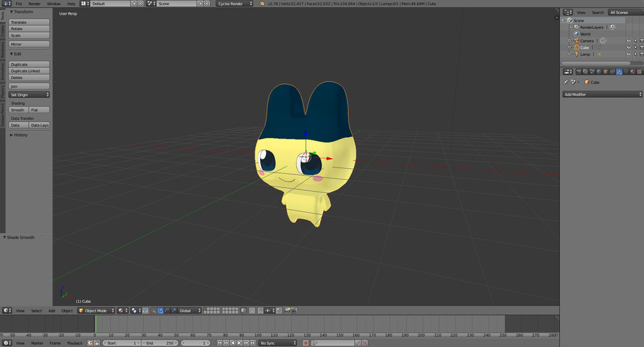Delete the Default screen layout with X icon
This screenshot has height=347, width=644.
click(x=140, y=3)
